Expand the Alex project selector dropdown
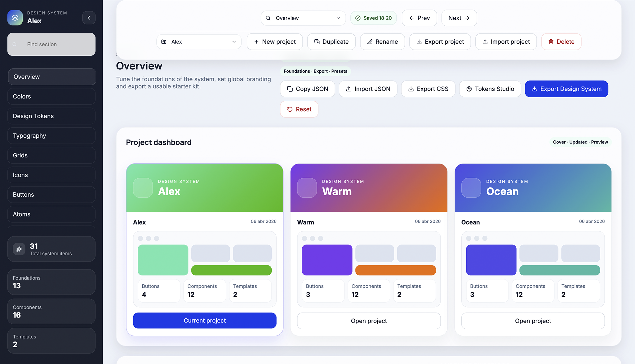The width and height of the screenshot is (635, 364). 199,42
